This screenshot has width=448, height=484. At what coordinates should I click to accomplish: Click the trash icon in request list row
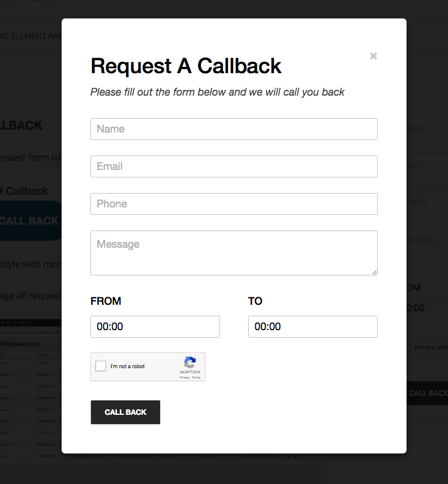(295, 457)
